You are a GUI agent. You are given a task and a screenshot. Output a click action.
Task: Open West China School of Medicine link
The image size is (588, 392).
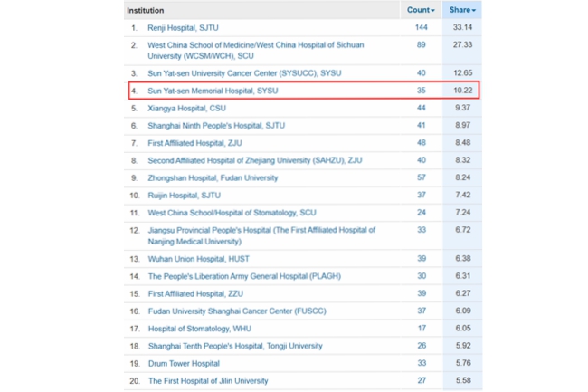[x=256, y=51]
